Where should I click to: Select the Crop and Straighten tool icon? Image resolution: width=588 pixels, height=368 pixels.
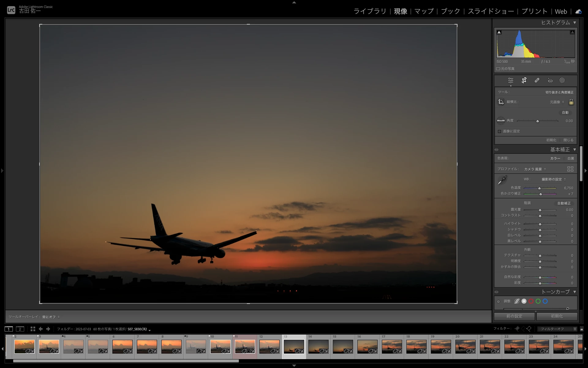[x=524, y=80]
